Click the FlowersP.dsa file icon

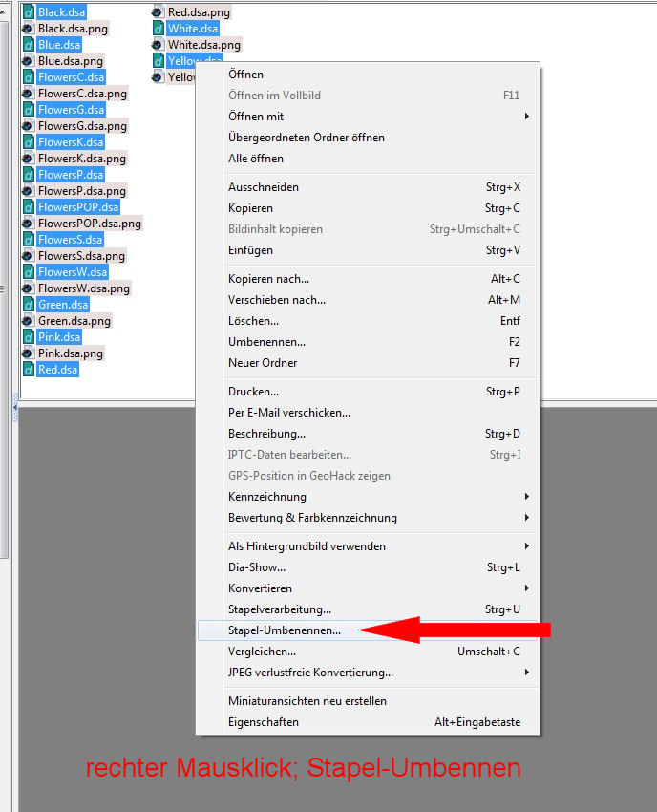29,175
